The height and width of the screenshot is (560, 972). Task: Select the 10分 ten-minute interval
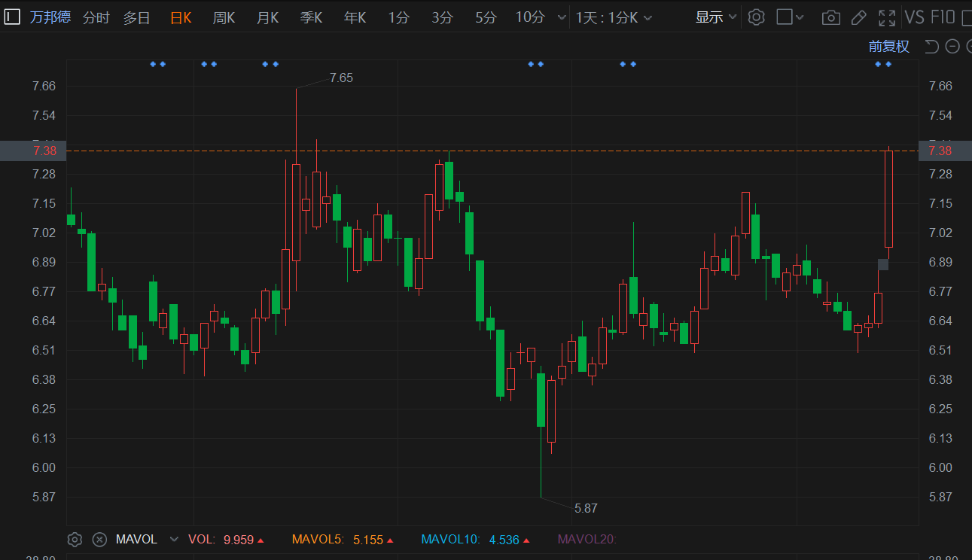[x=530, y=17]
